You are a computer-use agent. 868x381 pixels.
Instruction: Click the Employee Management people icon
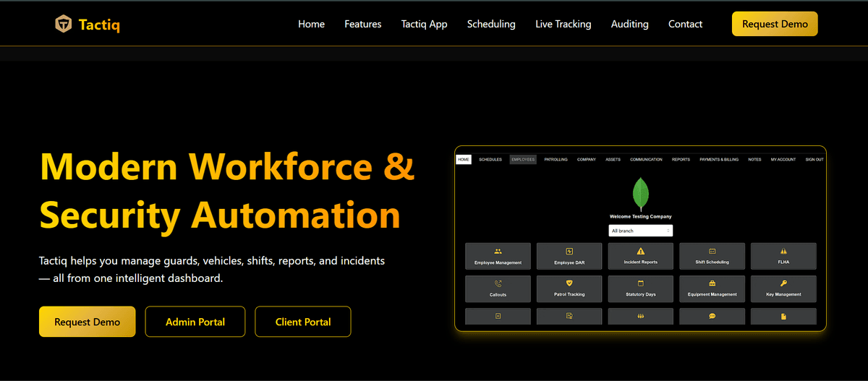498,251
